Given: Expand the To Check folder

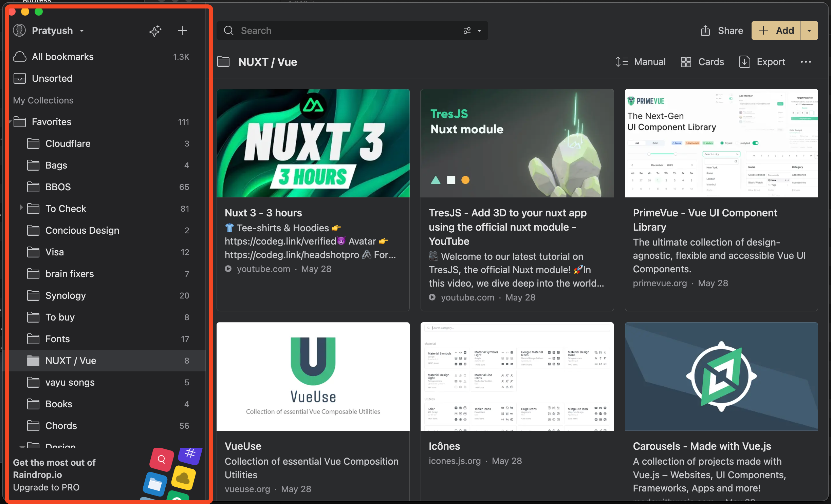Looking at the screenshot, I should 21,207.
